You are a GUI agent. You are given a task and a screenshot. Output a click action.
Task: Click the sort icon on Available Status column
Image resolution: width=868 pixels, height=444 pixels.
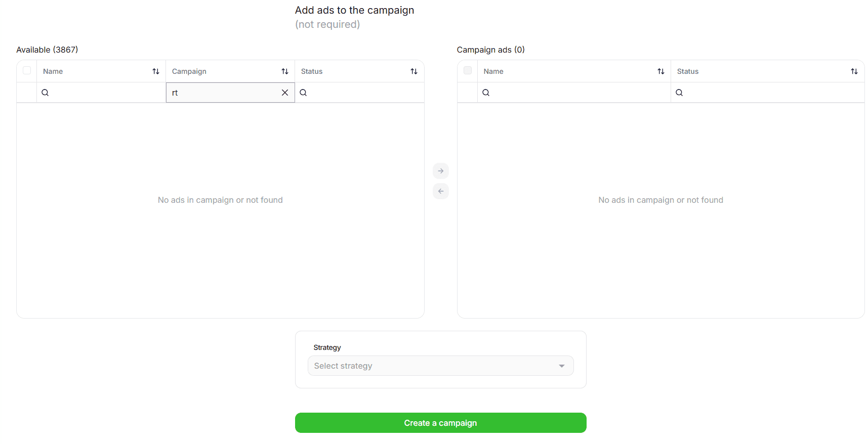click(x=414, y=71)
